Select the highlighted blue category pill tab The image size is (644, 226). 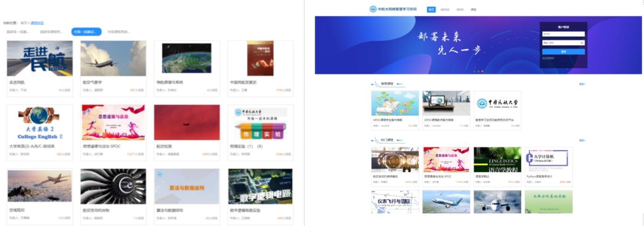coord(86,32)
